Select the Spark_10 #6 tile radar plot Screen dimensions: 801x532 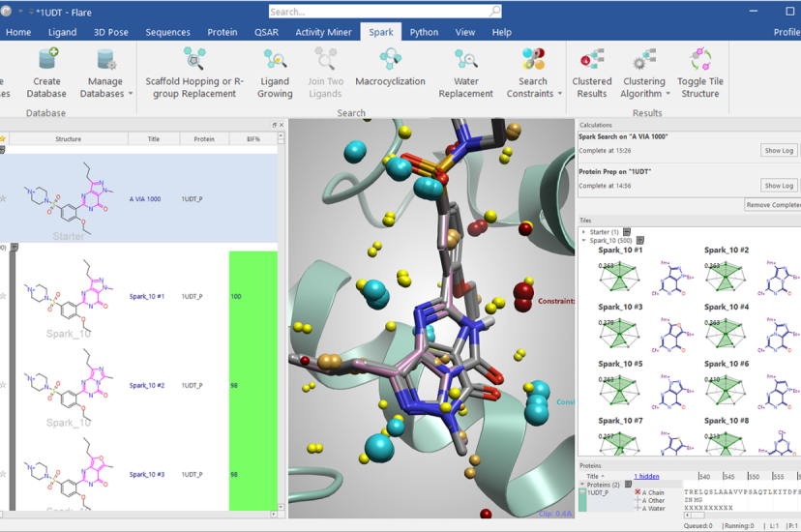click(x=726, y=392)
